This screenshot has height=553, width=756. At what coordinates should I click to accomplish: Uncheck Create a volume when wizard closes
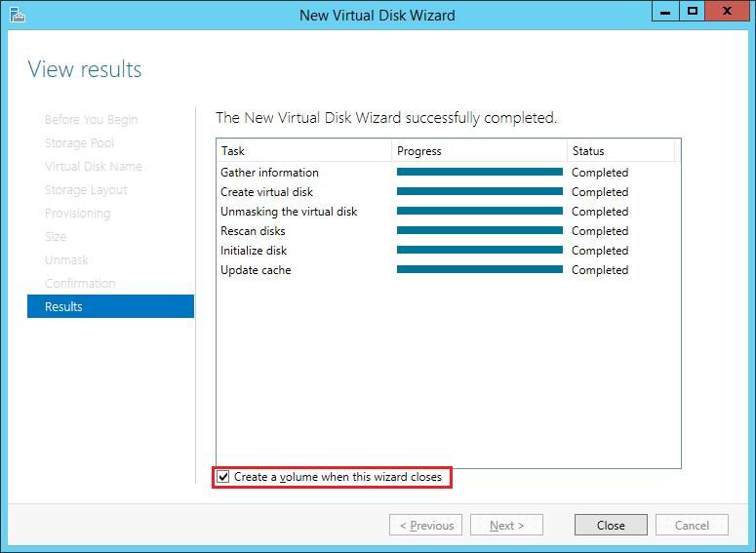(224, 477)
